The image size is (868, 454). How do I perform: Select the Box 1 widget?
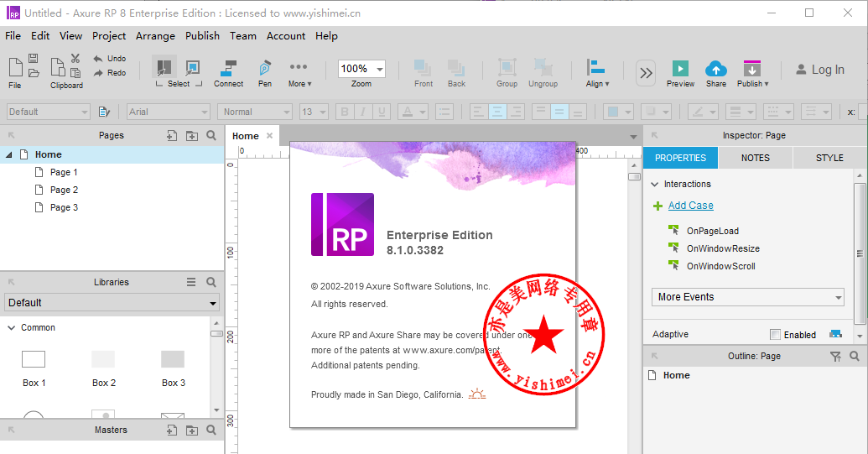click(34, 368)
